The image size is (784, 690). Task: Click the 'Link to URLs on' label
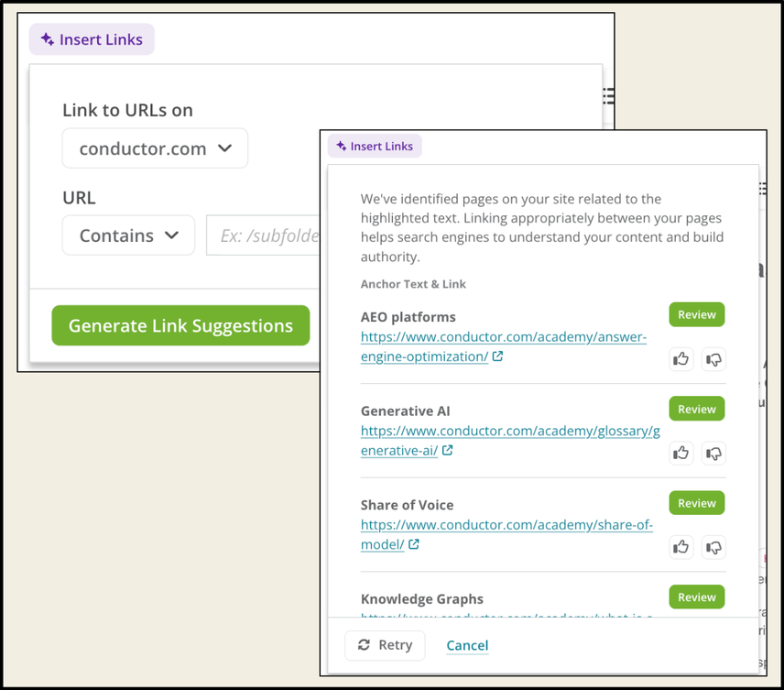point(127,110)
